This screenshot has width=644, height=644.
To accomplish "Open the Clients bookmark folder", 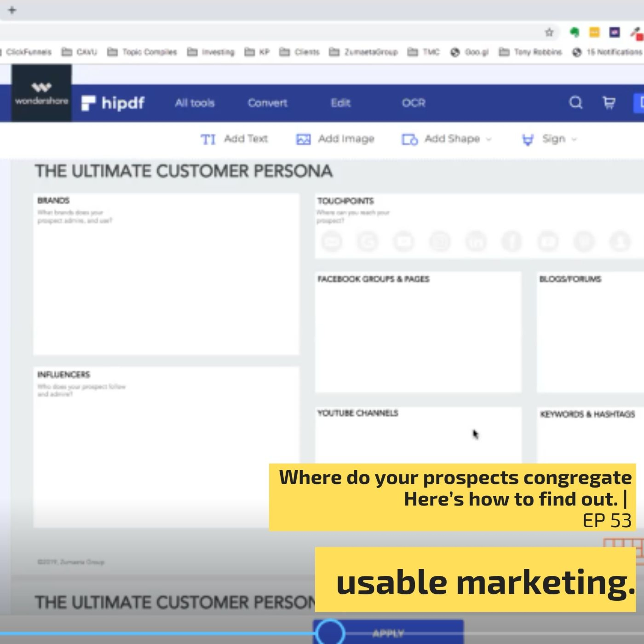I will coord(299,52).
